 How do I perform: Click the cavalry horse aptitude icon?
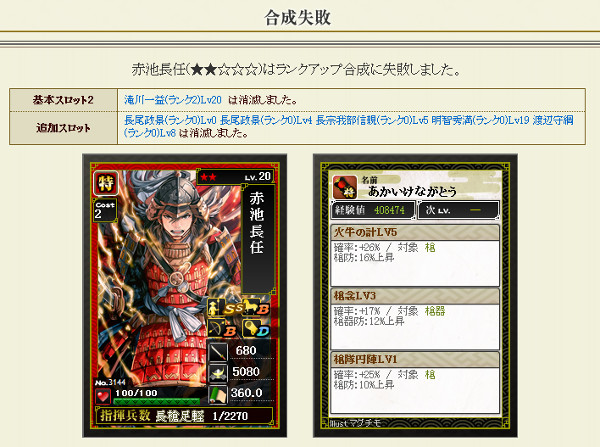pyautogui.click(x=257, y=307)
